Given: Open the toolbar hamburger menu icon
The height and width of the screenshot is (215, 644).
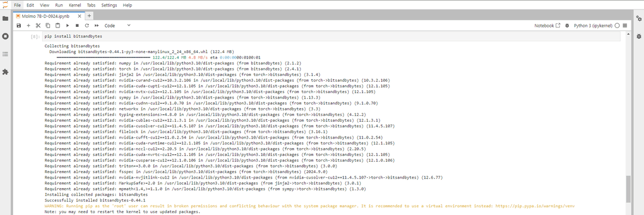Looking at the screenshot, I should click(x=625, y=26).
